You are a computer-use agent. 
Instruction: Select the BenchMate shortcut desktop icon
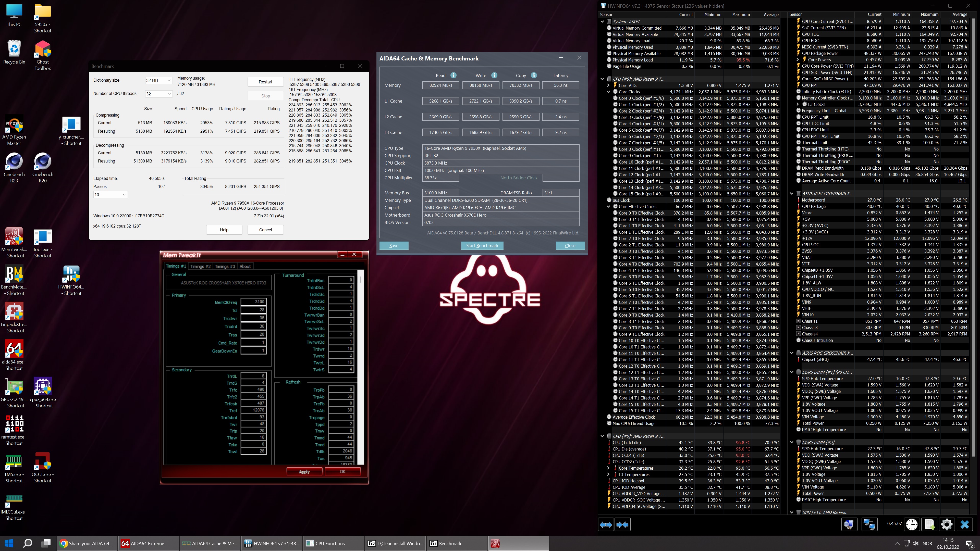(x=14, y=280)
